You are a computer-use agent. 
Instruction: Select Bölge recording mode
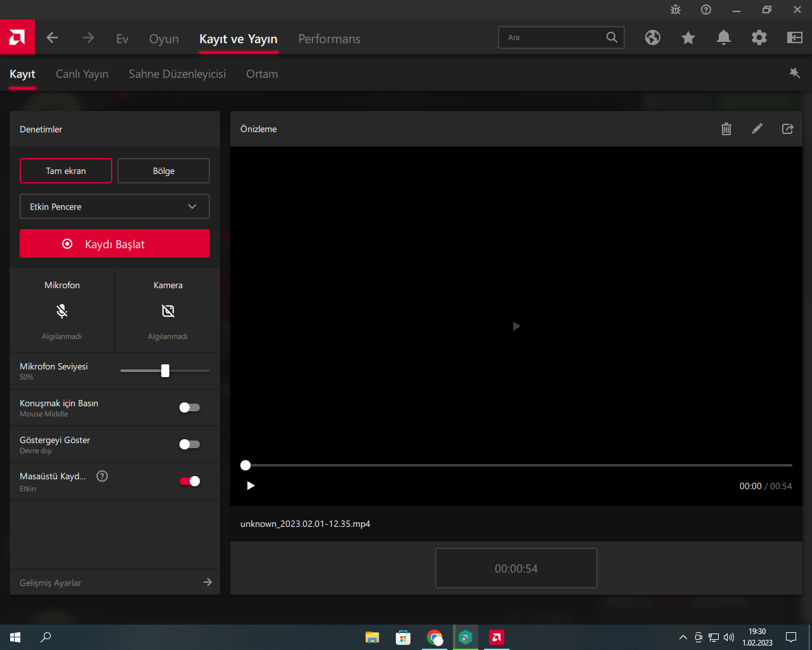click(x=164, y=171)
